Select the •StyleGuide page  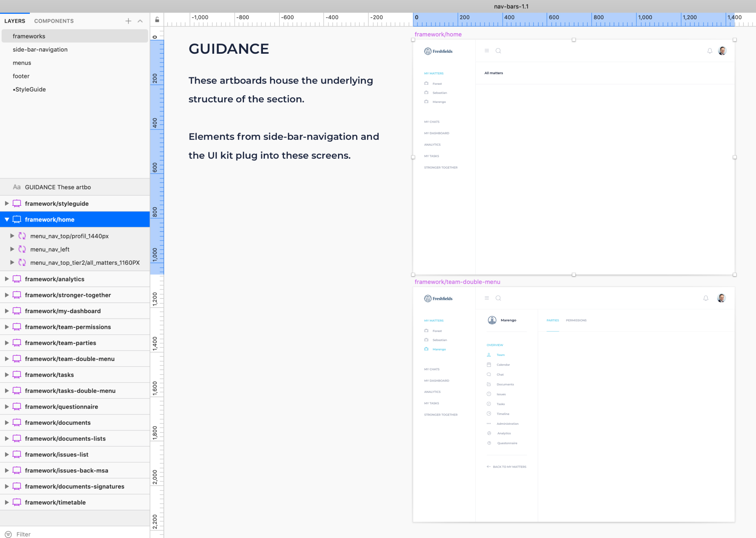coord(29,89)
